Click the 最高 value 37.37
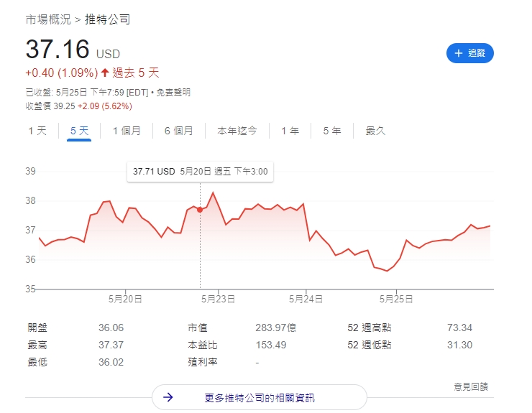532x413 pixels. coord(111,345)
